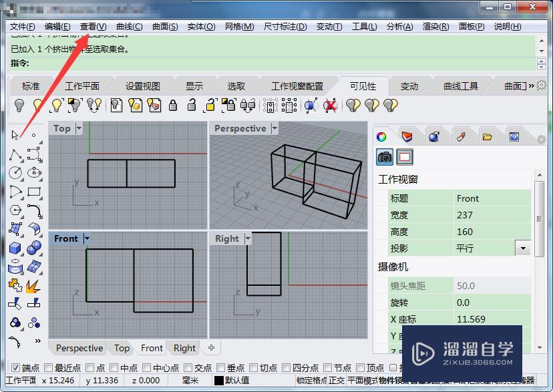Click the yellow padlock Unlock selected icon
Image resolution: width=553 pixels, height=392 pixels.
(x=210, y=105)
